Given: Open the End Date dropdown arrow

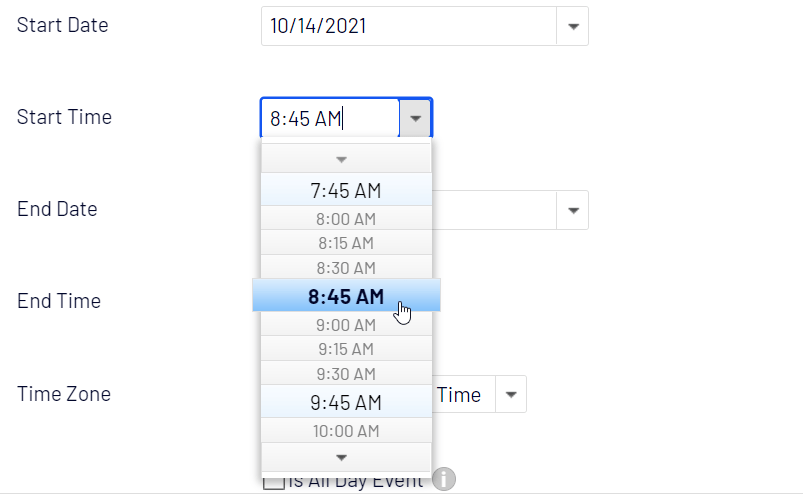Looking at the screenshot, I should [x=572, y=210].
